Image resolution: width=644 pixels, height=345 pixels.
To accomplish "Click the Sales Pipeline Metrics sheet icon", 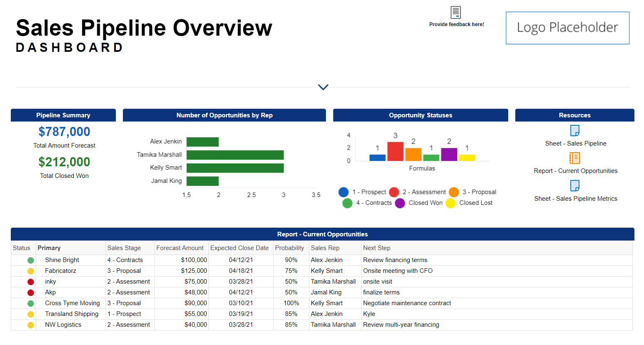I will (575, 185).
